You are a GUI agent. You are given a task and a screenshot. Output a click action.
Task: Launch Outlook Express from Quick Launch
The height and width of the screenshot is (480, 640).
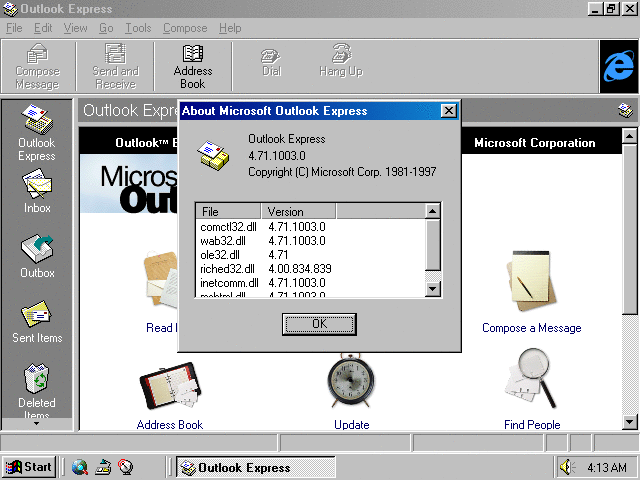click(103, 467)
